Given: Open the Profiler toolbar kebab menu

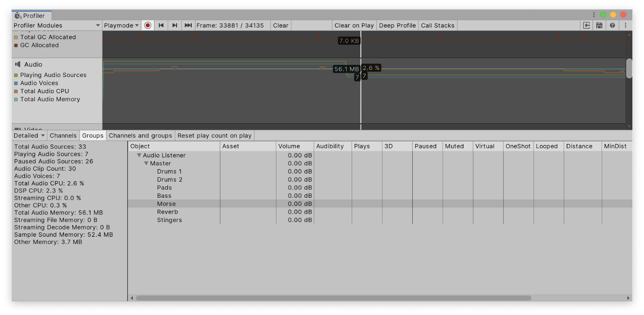Looking at the screenshot, I should pyautogui.click(x=625, y=25).
